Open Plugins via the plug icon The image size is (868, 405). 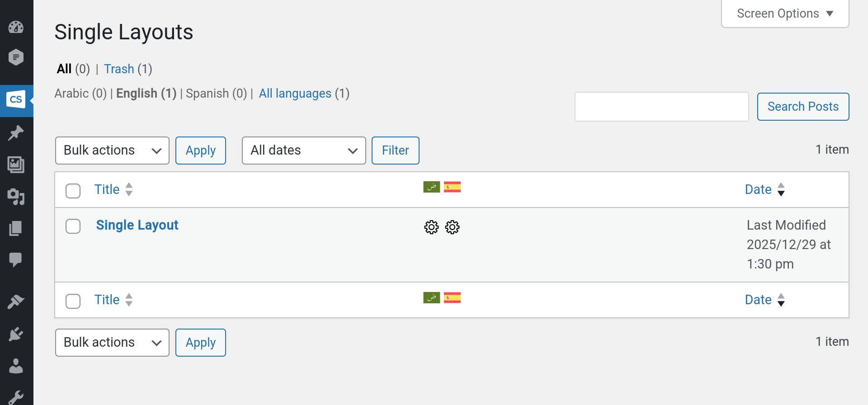click(16, 334)
